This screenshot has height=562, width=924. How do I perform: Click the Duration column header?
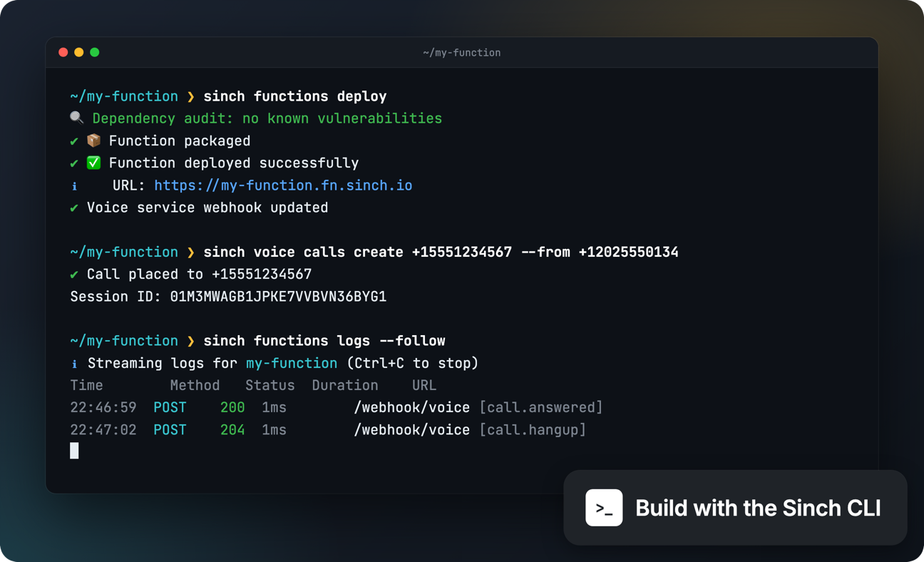[x=345, y=385]
